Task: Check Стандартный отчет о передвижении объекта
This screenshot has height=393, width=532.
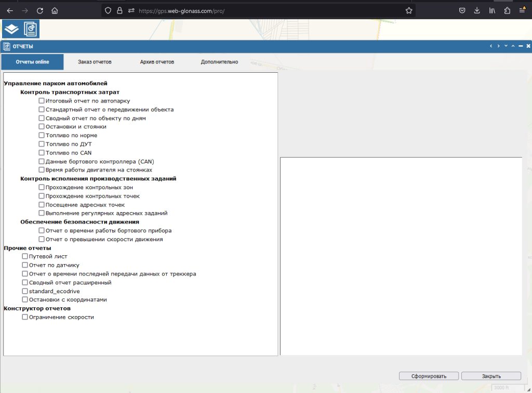Action: click(x=42, y=109)
